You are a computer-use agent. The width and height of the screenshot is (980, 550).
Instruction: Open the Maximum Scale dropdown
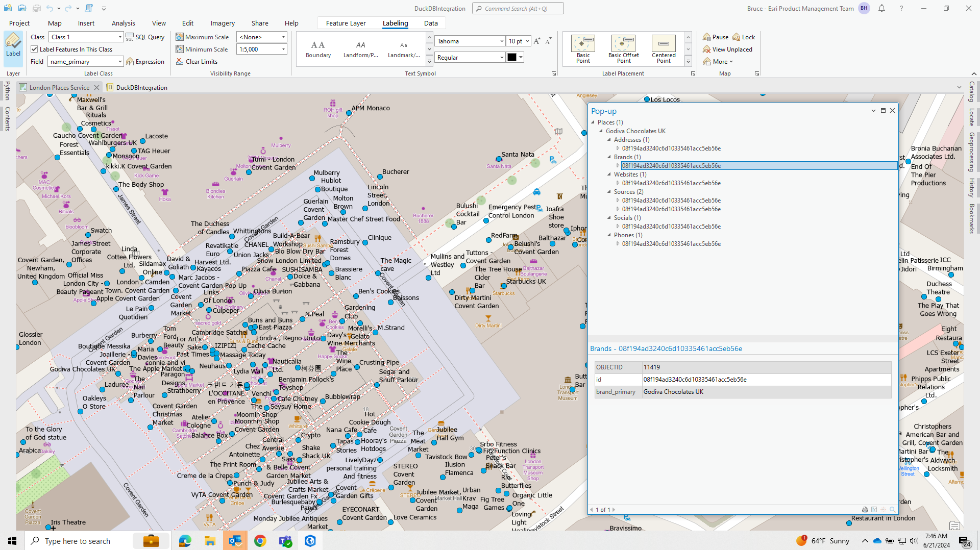coord(282,36)
